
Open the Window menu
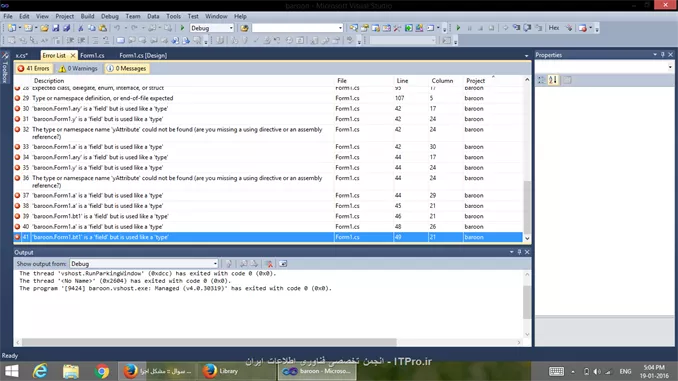(216, 16)
